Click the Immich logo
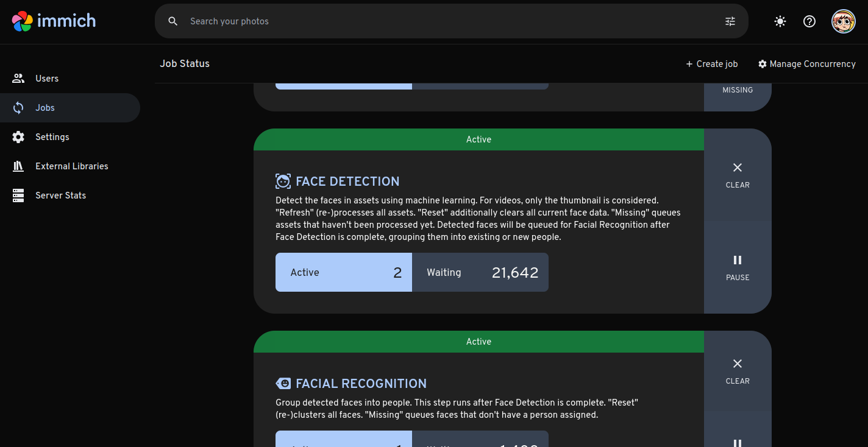The image size is (868, 447). point(54,21)
